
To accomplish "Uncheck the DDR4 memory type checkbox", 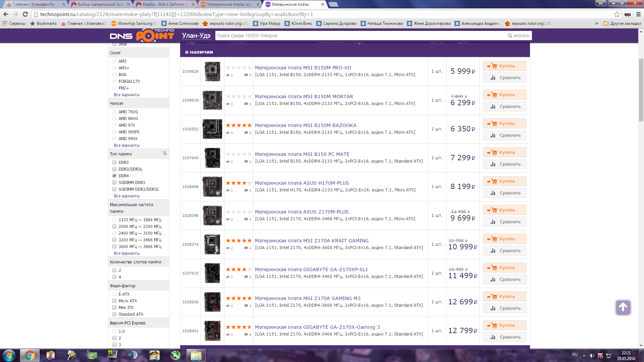I will coord(114,176).
